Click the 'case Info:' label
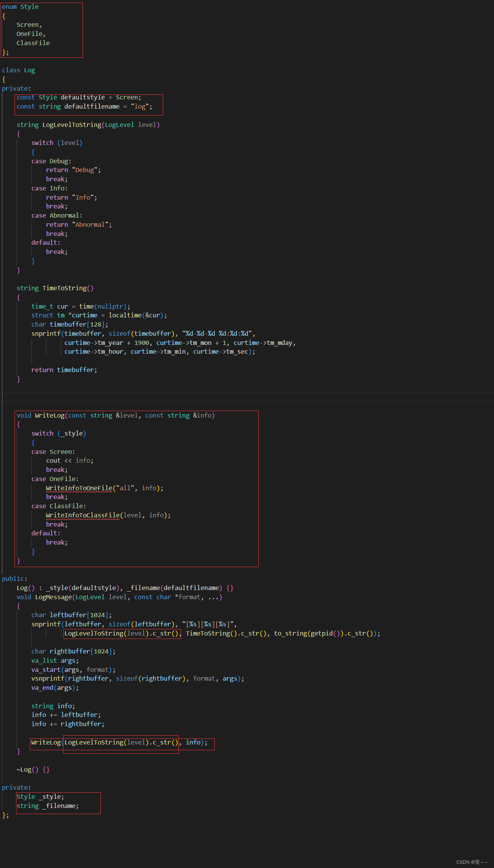The image size is (494, 868). [49, 189]
